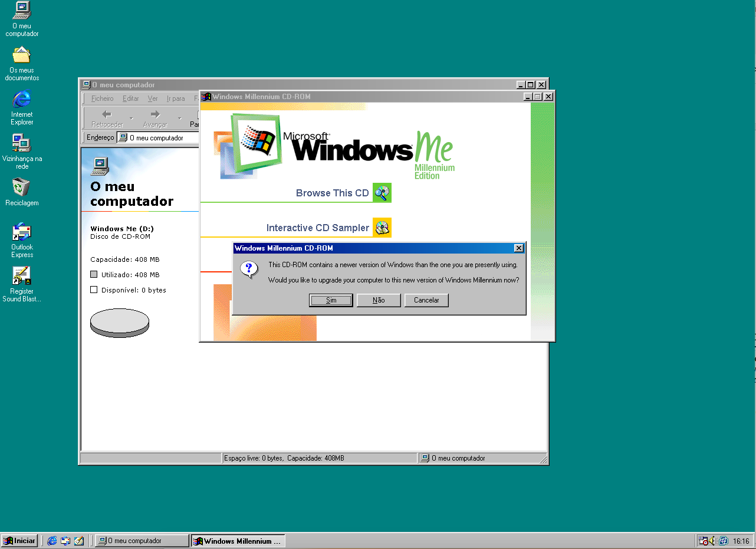Screen dimensions: 756x549
Task: Expand the Avançar history dropdown arrow
Action: pyautogui.click(x=180, y=119)
